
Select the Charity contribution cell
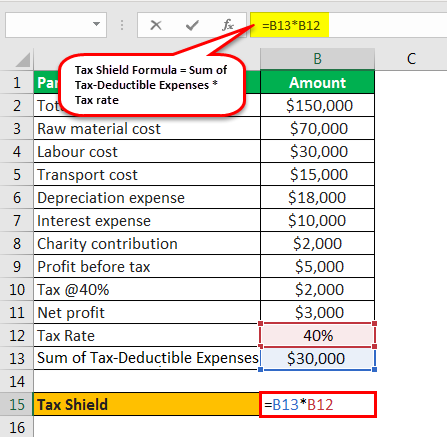pyautogui.click(x=147, y=243)
